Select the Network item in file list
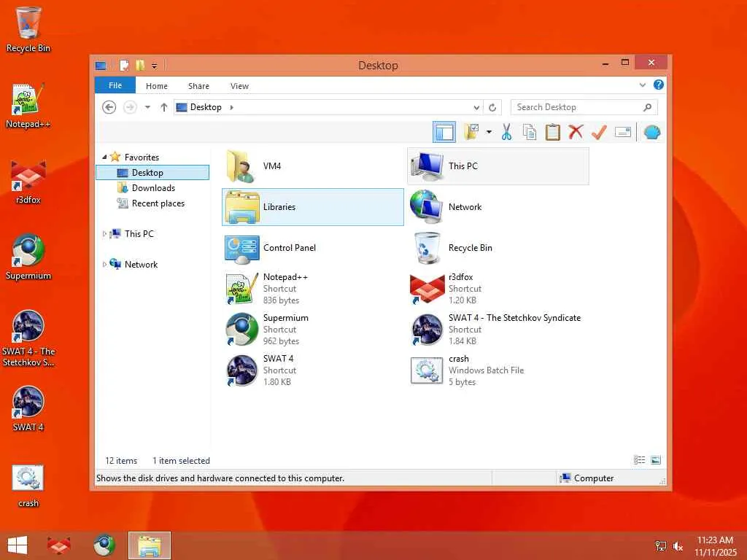 (498, 206)
